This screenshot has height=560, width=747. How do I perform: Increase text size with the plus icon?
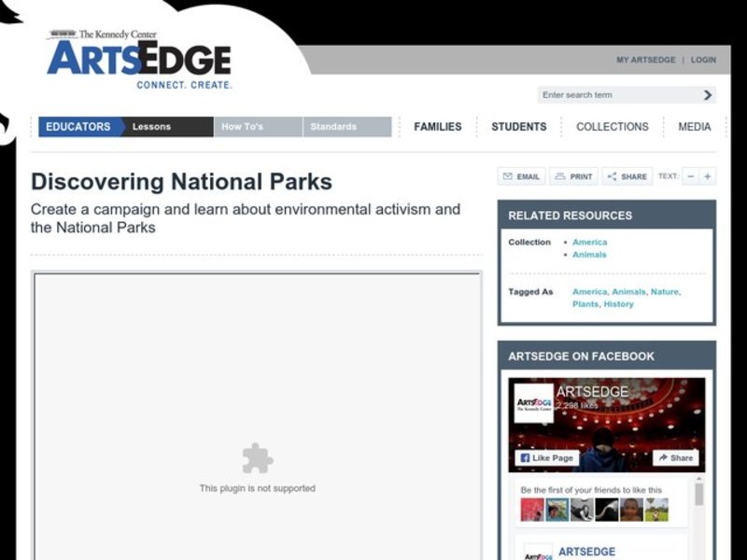pyautogui.click(x=707, y=176)
